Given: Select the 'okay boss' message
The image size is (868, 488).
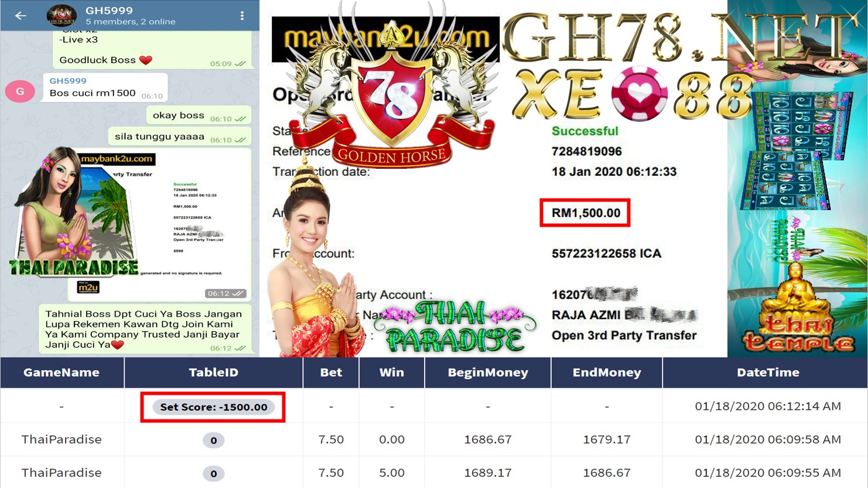Looking at the screenshot, I should click(199, 115).
